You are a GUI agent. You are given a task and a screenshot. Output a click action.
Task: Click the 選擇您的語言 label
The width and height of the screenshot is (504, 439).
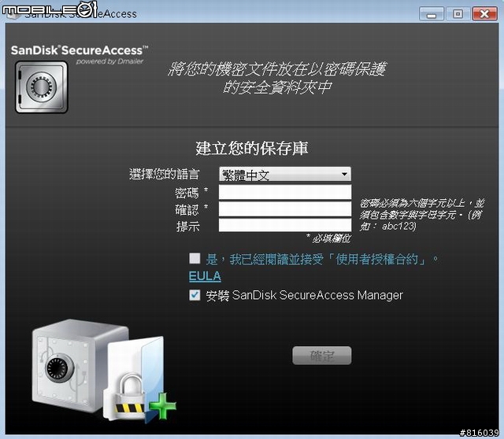(x=165, y=174)
